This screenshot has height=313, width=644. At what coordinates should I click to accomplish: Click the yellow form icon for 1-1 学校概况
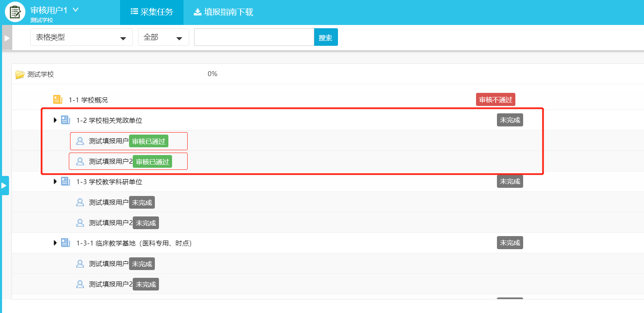[58, 99]
